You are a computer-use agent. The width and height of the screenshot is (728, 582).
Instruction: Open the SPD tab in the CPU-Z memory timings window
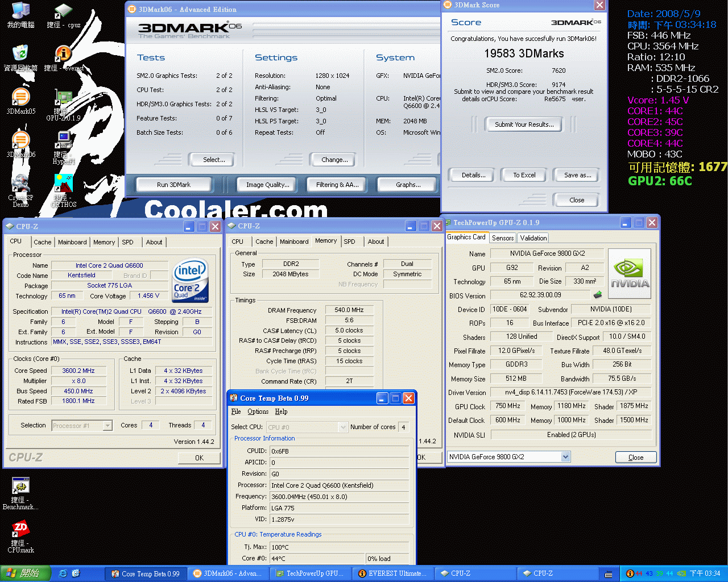tap(350, 242)
